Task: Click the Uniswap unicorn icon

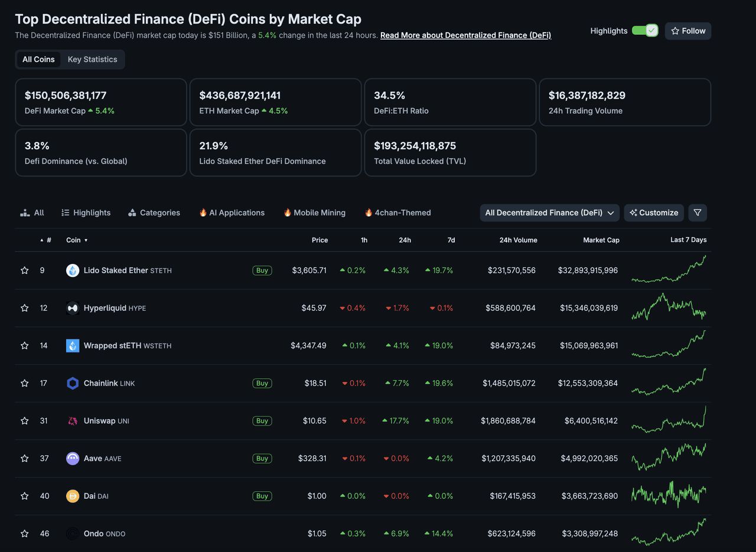Action: tap(73, 421)
